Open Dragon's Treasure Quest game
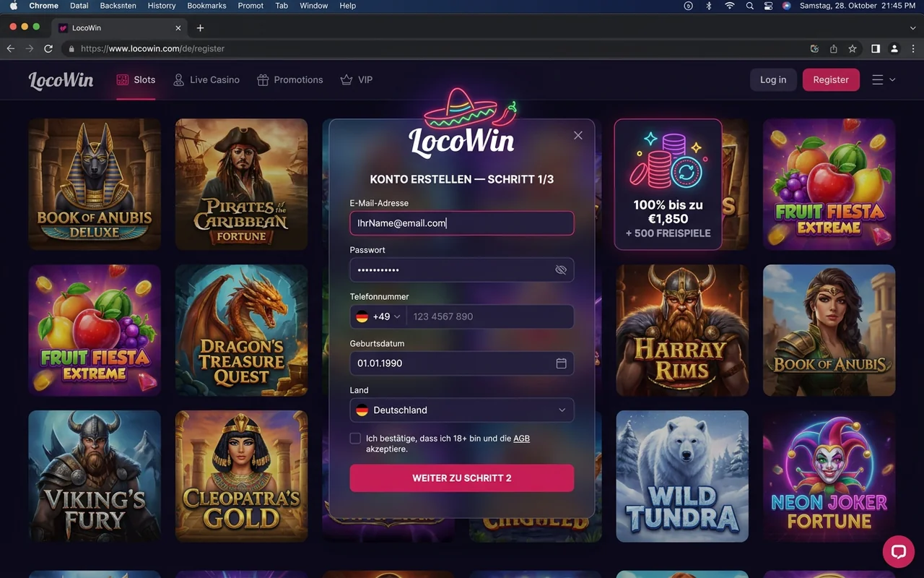Image resolution: width=924 pixels, height=578 pixels. tap(241, 330)
